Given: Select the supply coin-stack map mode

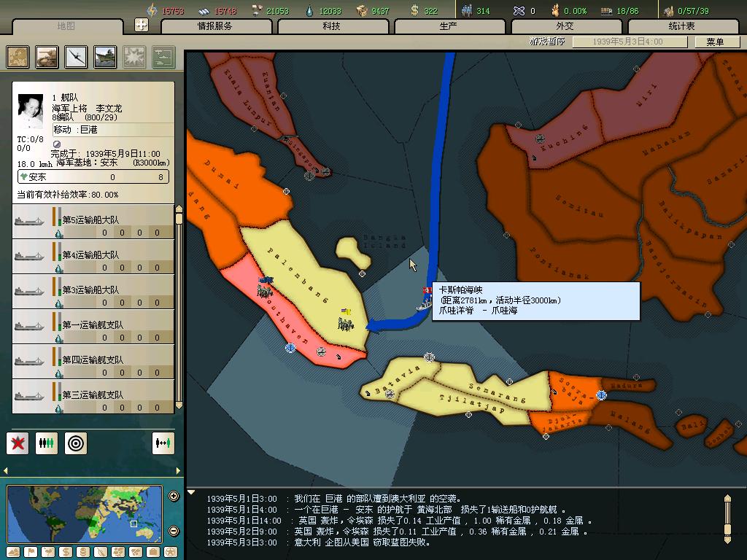Looking at the screenshot, I should tap(83, 553).
